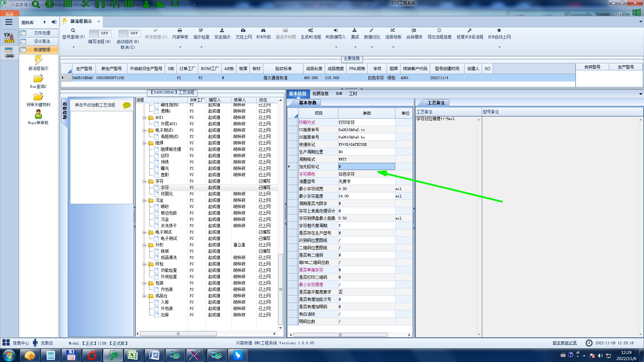Viewport: 644px width, 362px height.
Task: Open dropdown arrow under ECN自动上网
Action: click(x=499, y=47)
